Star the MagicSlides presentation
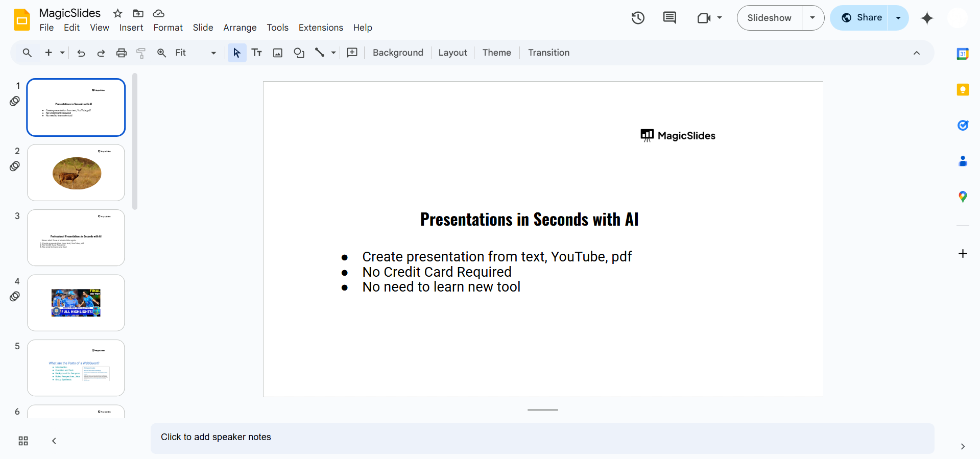The height and width of the screenshot is (459, 980). (x=117, y=13)
